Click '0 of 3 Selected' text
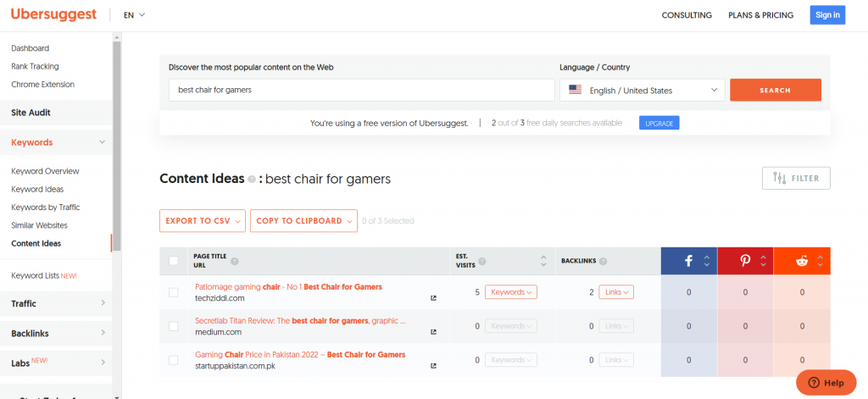This screenshot has width=868, height=399. 388,221
